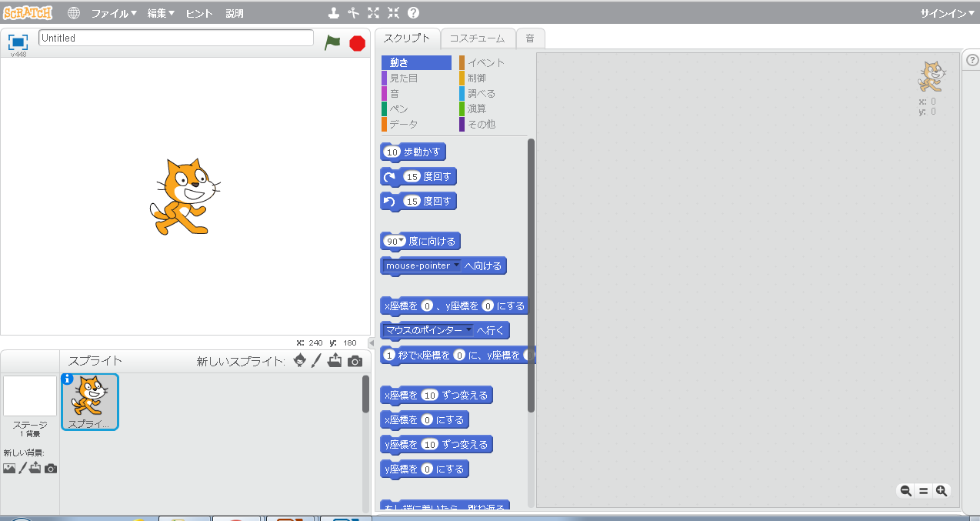Paint a new backdrop
Image resolution: width=980 pixels, height=521 pixels.
tap(22, 468)
